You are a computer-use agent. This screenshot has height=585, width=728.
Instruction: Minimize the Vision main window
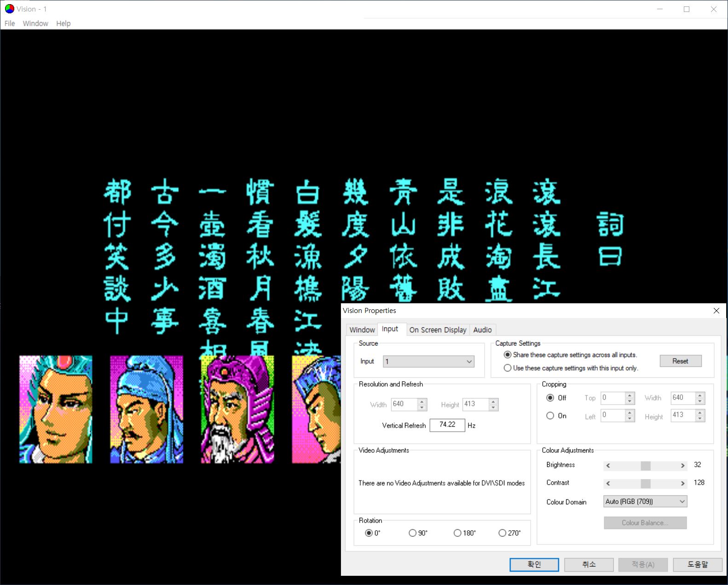pyautogui.click(x=660, y=9)
